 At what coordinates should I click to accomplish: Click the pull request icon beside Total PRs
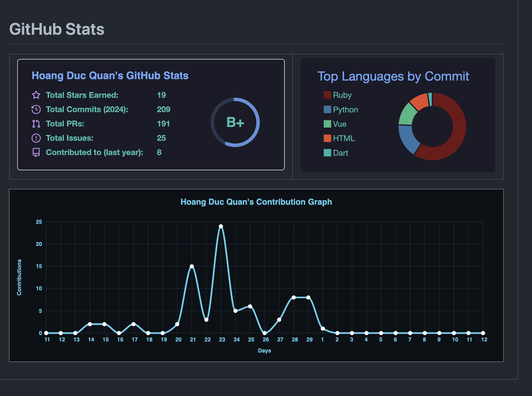[x=36, y=124]
